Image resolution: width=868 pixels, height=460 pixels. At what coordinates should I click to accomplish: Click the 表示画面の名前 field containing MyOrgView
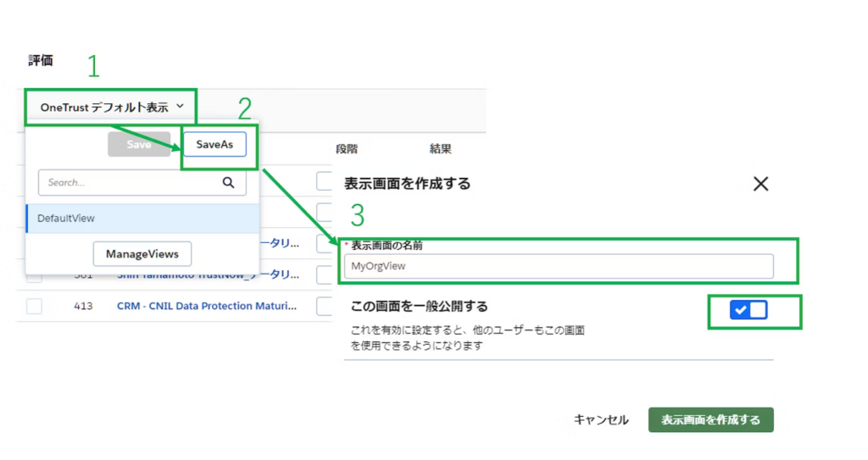pyautogui.click(x=559, y=266)
